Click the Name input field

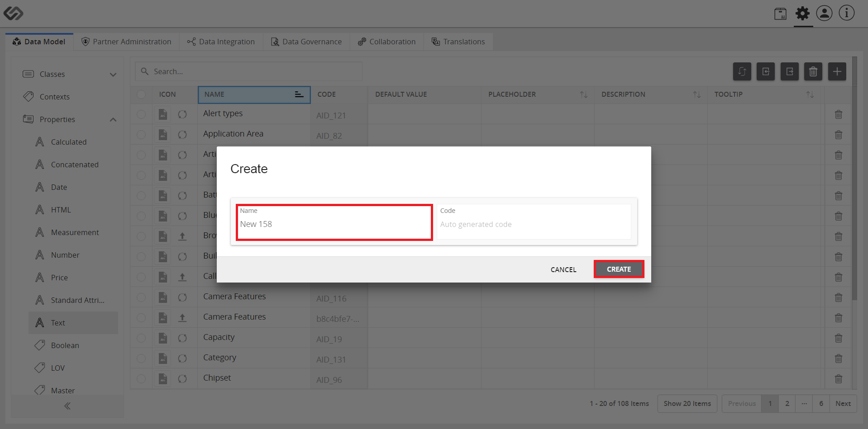point(334,222)
